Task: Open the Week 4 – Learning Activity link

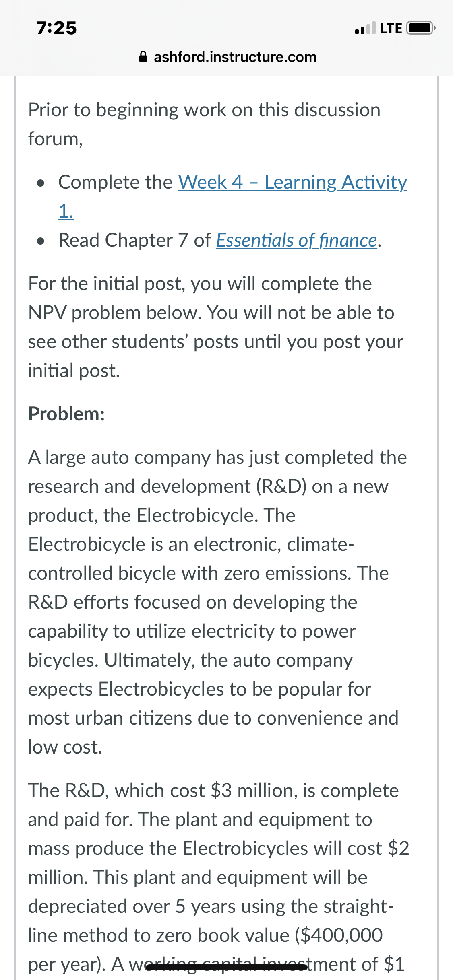Action: tap(292, 183)
